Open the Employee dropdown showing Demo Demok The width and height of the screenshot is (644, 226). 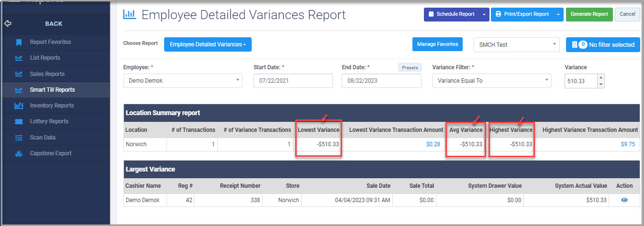pyautogui.click(x=183, y=81)
